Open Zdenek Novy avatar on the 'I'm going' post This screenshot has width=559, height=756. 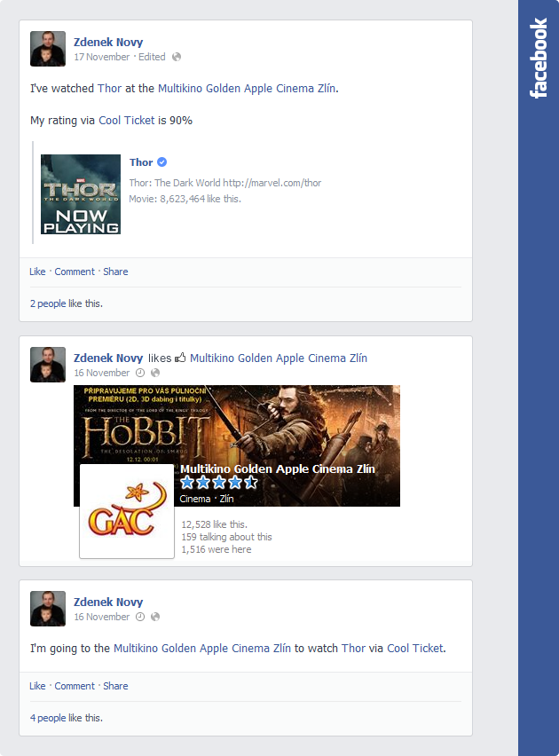click(x=48, y=609)
